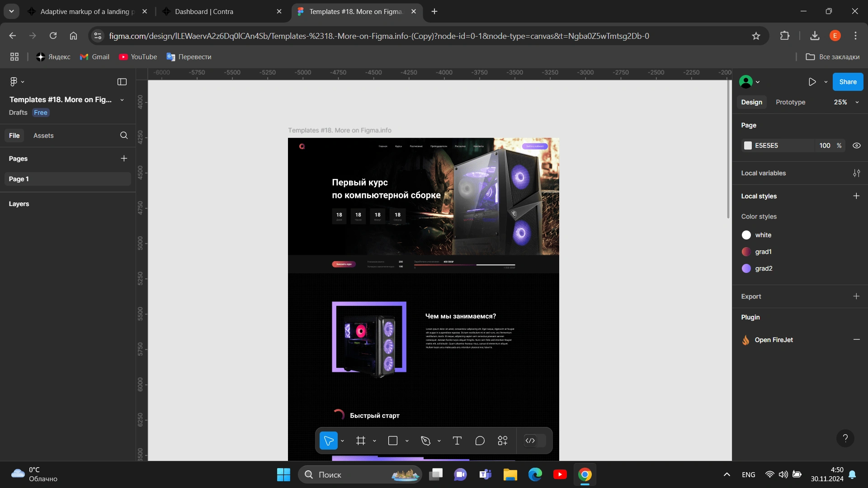868x488 pixels.
Task: Open Local variables settings icon
Action: (856, 173)
